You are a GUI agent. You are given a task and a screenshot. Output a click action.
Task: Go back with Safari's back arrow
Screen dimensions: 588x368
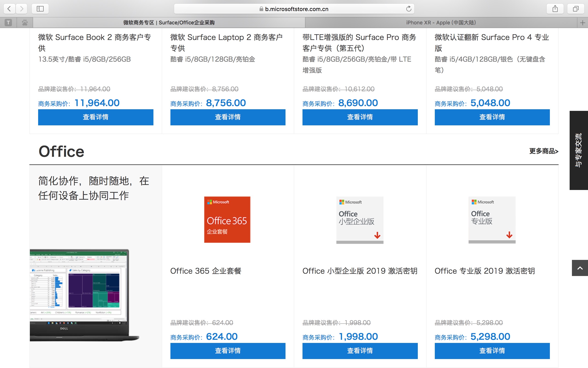coord(9,9)
